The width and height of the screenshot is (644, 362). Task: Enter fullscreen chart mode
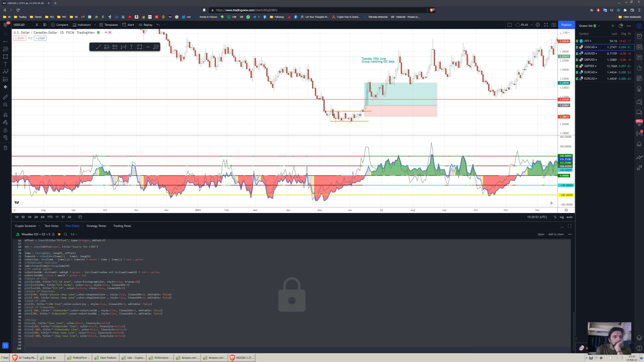point(546,25)
